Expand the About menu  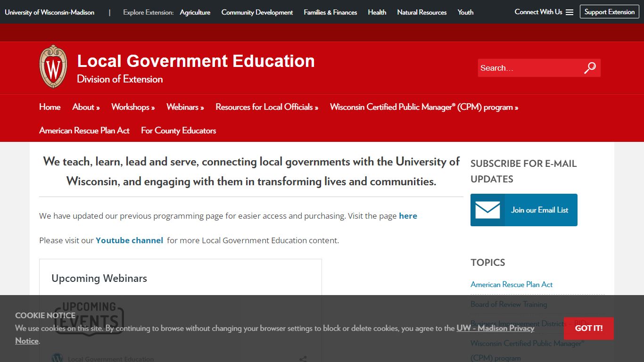click(x=86, y=107)
